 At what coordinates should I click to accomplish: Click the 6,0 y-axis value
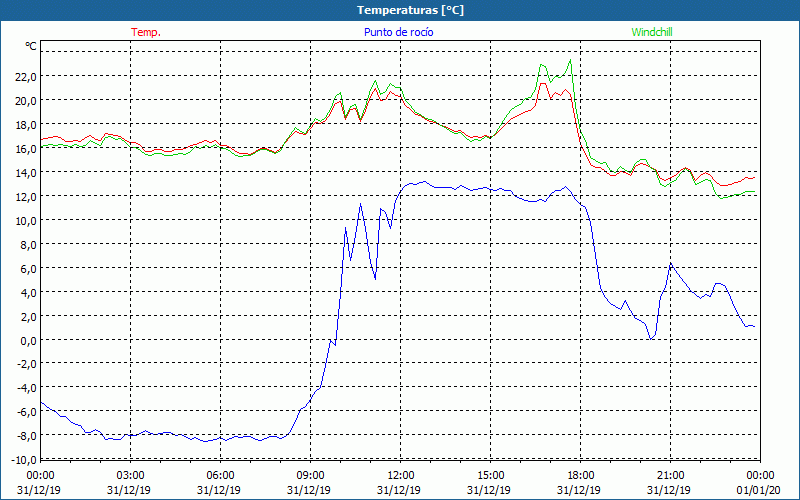click(x=29, y=268)
